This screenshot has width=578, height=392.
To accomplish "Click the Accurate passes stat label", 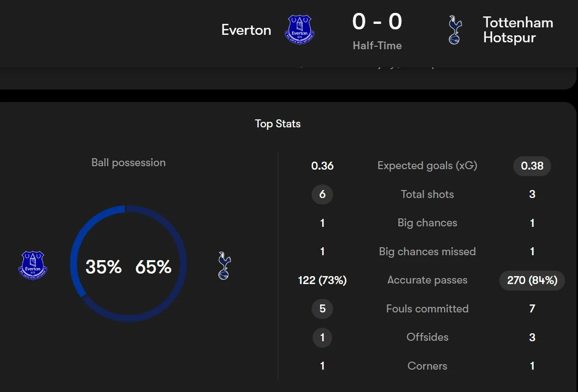I will [427, 280].
